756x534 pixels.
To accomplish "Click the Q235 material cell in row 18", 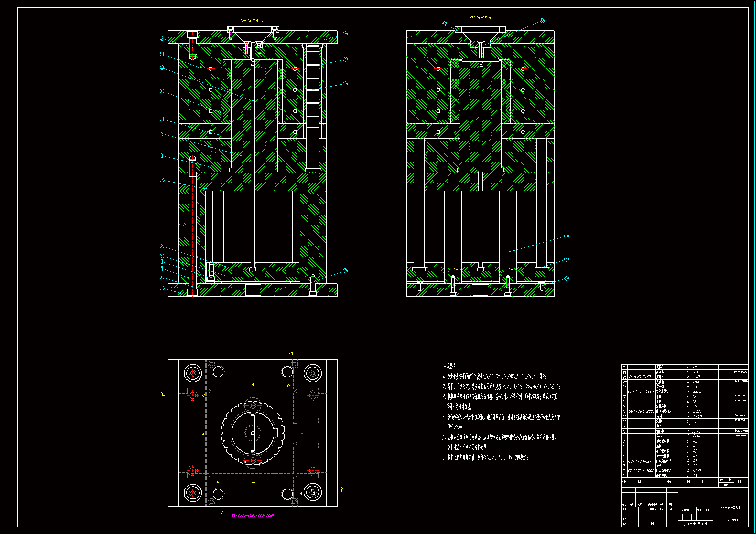I will pyautogui.click(x=697, y=392).
